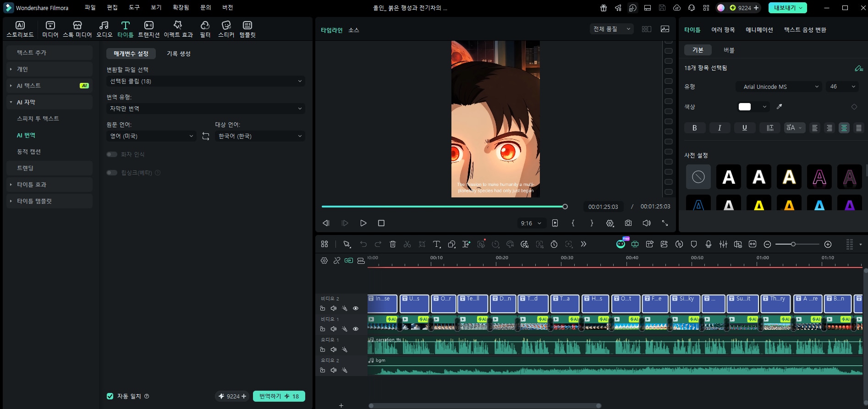Switch to the 기록 생성 tab
Viewport: 868px width, 409px height.
click(179, 54)
